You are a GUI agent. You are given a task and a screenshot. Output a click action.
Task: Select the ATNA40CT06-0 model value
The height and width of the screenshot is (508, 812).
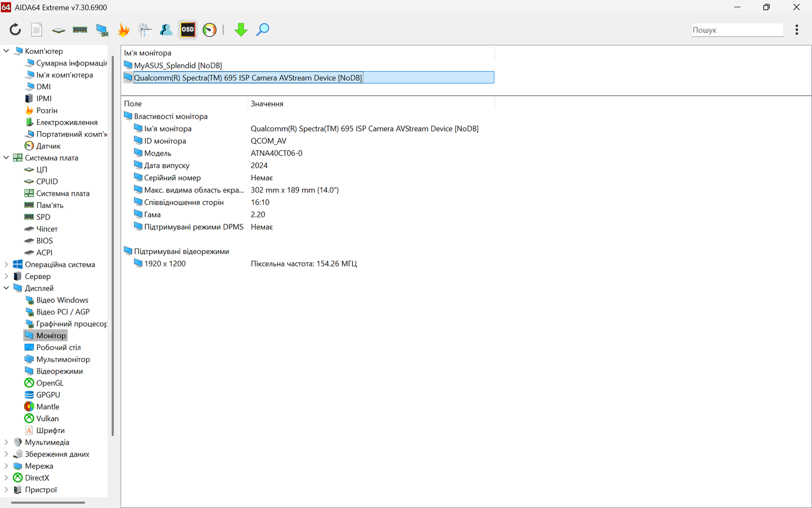click(277, 153)
